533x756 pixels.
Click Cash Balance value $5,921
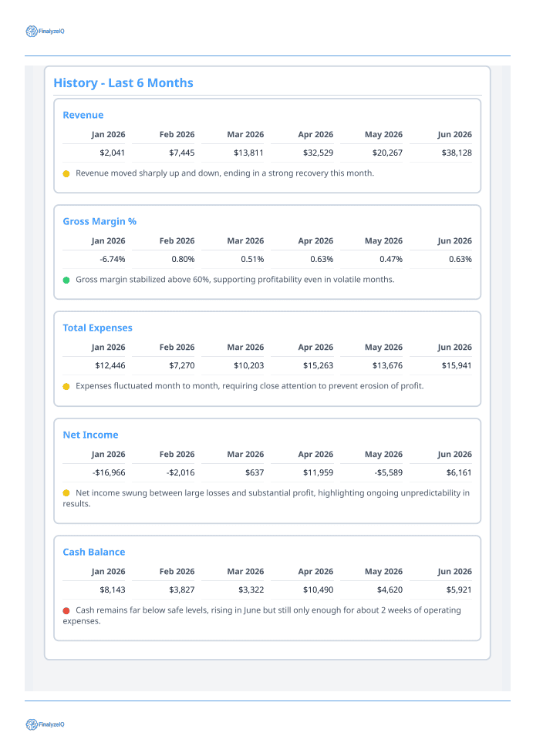point(459,590)
